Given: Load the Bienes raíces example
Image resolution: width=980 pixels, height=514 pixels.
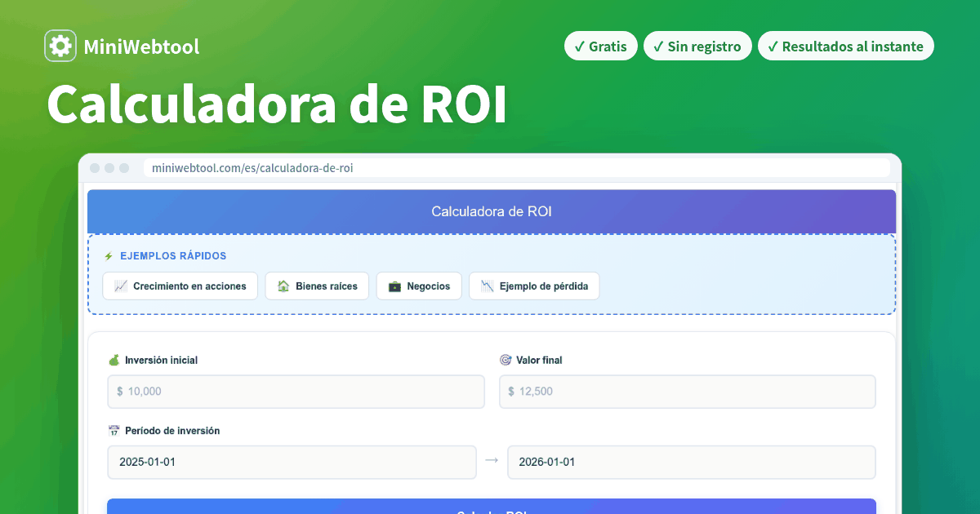Looking at the screenshot, I should click(x=317, y=286).
